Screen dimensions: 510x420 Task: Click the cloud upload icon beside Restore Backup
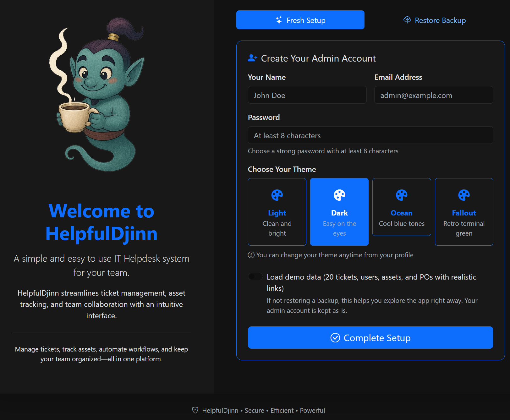[407, 20]
